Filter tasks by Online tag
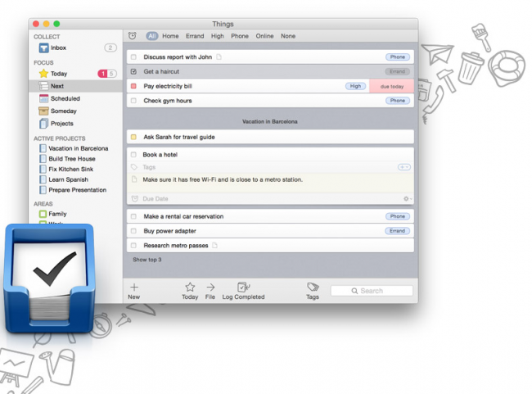 (x=264, y=36)
